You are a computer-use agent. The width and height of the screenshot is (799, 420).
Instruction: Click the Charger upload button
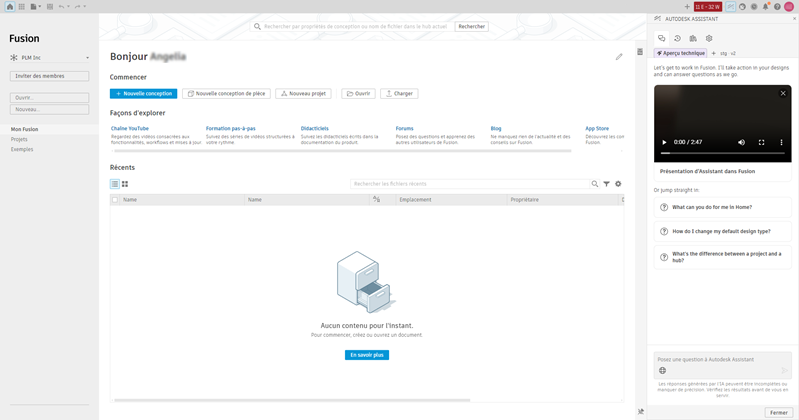tap(399, 94)
